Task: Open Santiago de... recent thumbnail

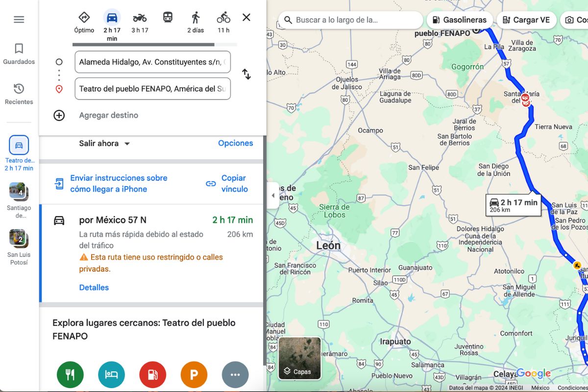Action: point(19,200)
